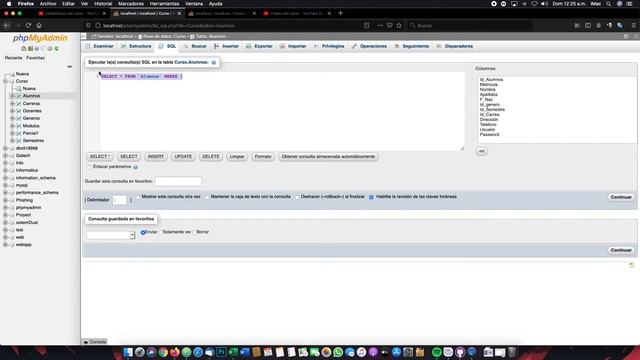Check Mostrar esta consulta otra vez
Viewport: 640px width, 360px height.
[138, 197]
